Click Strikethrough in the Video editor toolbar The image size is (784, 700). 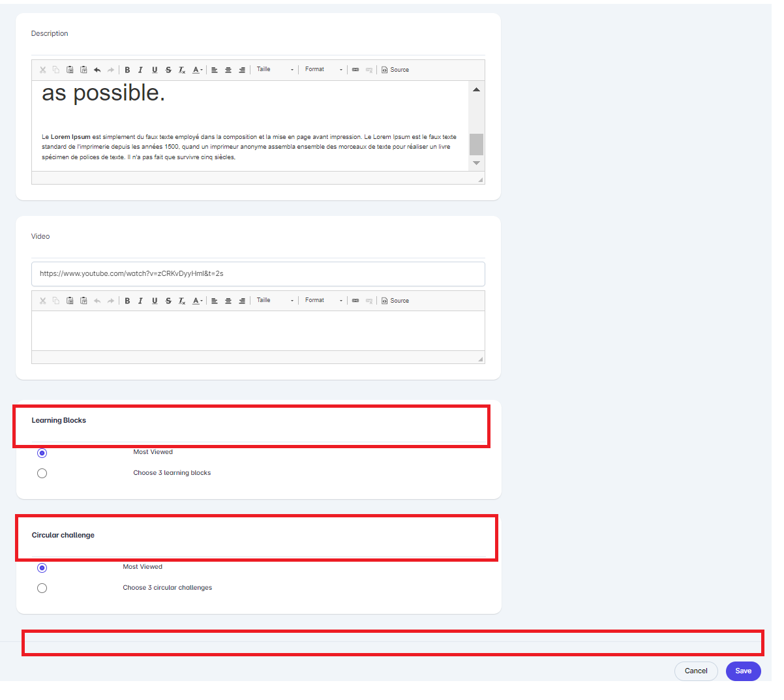168,301
